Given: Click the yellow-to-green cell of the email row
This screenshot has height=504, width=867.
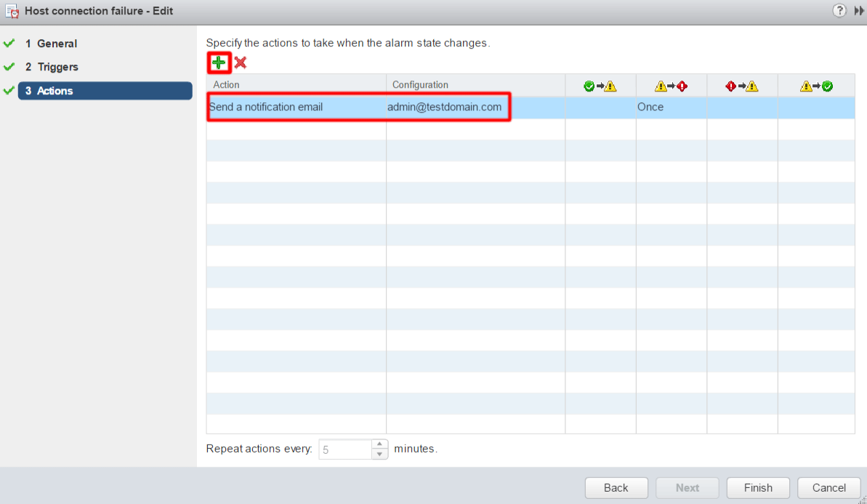Looking at the screenshot, I should click(x=816, y=107).
